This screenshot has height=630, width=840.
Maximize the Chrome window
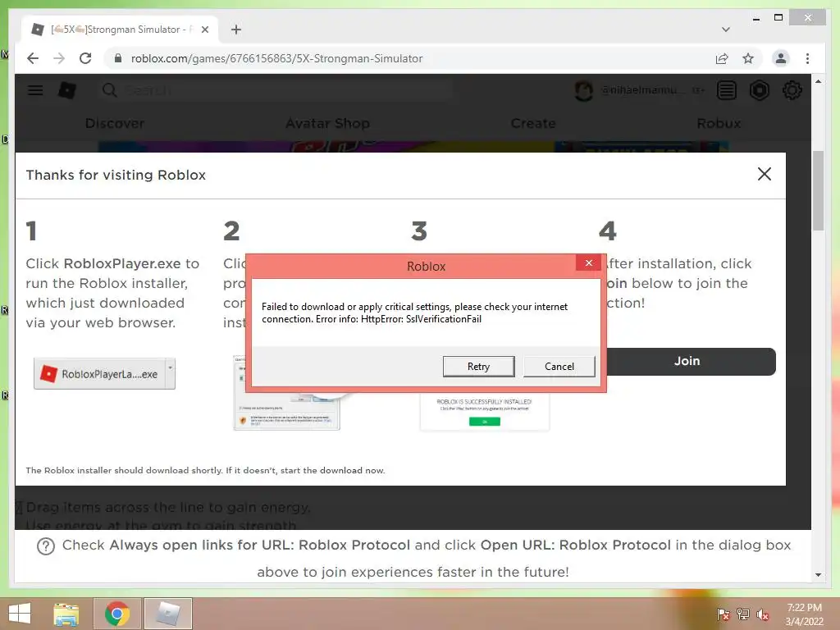click(778, 18)
